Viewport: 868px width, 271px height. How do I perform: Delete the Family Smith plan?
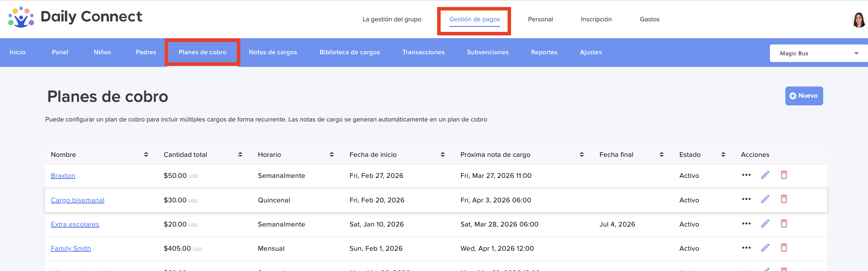click(784, 248)
